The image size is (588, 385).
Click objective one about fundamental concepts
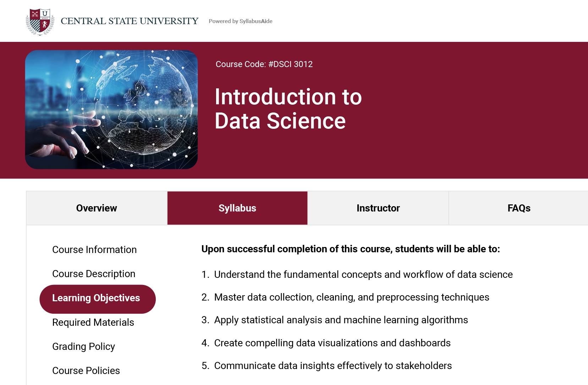click(x=363, y=275)
